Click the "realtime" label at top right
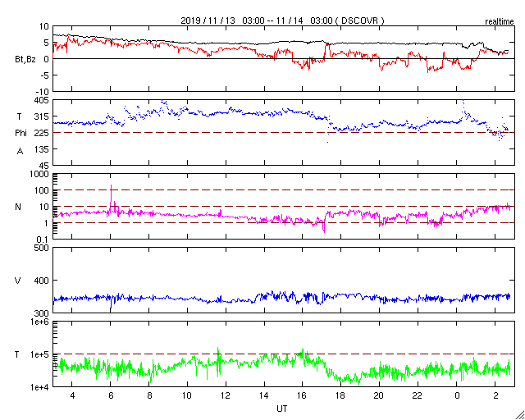This screenshot has width=525, height=420. pyautogui.click(x=500, y=20)
